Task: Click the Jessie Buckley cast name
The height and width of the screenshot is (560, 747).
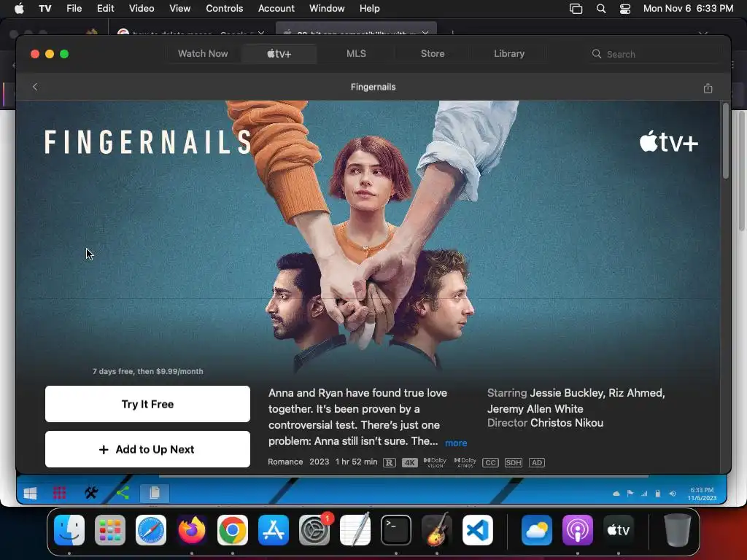Action: 566,393
